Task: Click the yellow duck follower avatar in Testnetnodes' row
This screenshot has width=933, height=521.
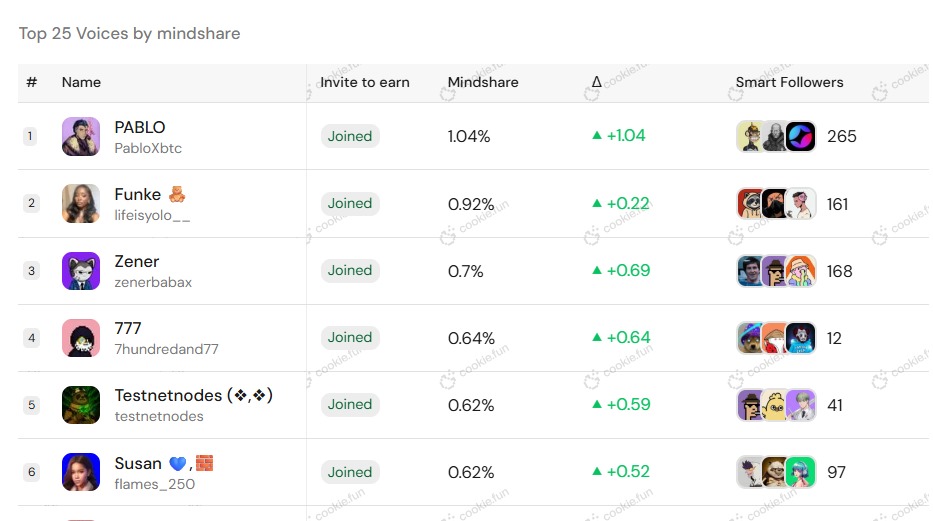Action: tap(775, 406)
